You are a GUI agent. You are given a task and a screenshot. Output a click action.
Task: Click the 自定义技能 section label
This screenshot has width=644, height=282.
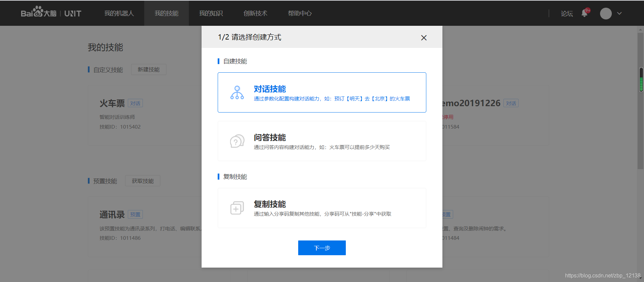point(108,70)
